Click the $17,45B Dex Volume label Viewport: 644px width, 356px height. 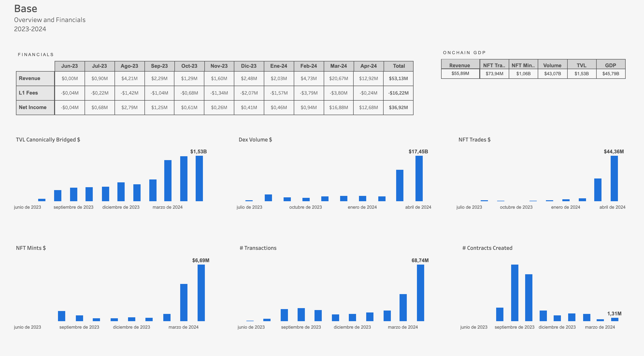pos(418,151)
